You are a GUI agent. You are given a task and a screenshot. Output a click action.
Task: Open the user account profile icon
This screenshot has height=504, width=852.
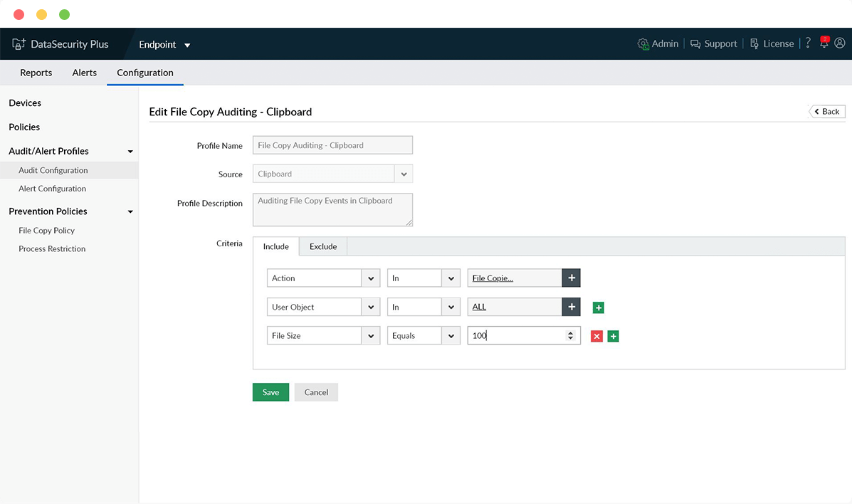click(840, 43)
